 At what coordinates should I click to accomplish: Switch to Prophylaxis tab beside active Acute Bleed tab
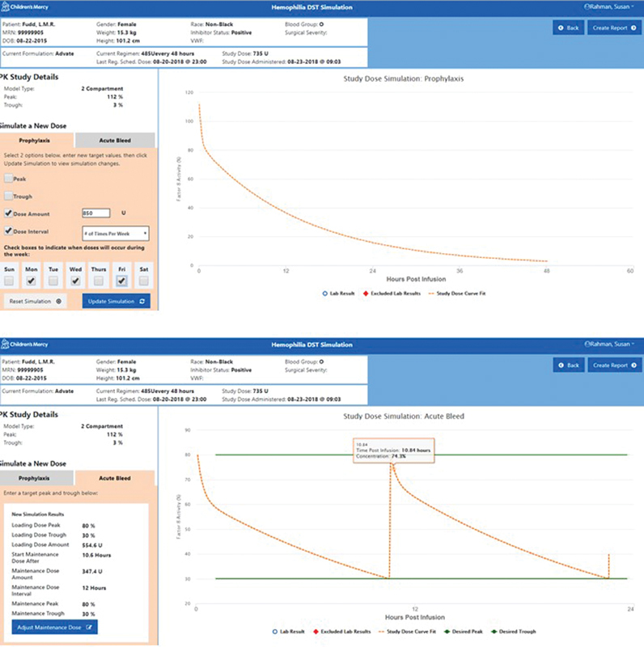pyautogui.click(x=36, y=478)
